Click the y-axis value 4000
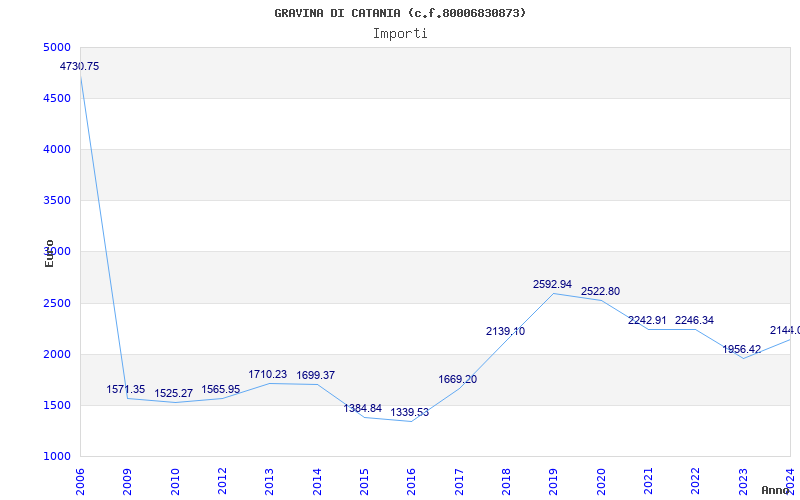This screenshot has width=800, height=500. (x=57, y=149)
